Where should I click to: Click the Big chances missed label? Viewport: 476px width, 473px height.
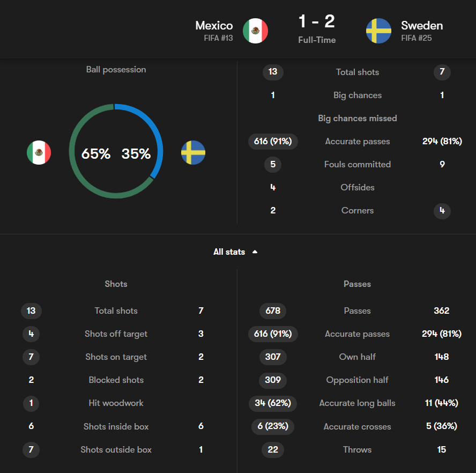(x=358, y=118)
